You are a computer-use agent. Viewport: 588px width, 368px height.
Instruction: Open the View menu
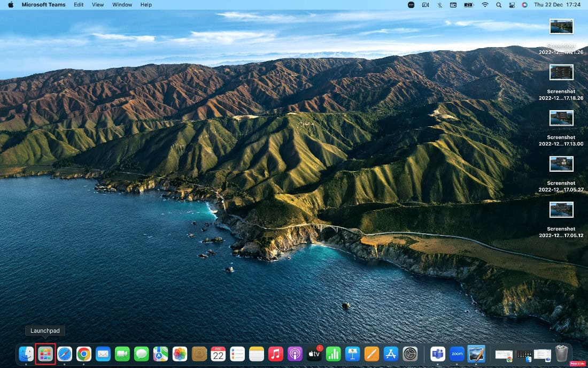point(98,5)
